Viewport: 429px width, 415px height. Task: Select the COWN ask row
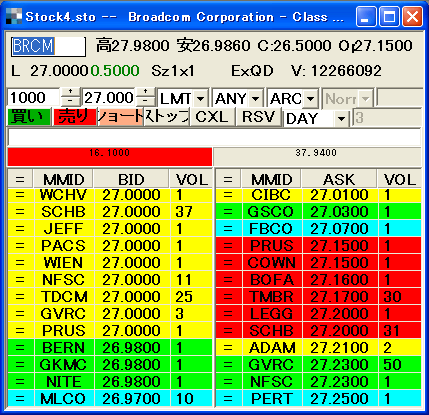[x=318, y=262]
